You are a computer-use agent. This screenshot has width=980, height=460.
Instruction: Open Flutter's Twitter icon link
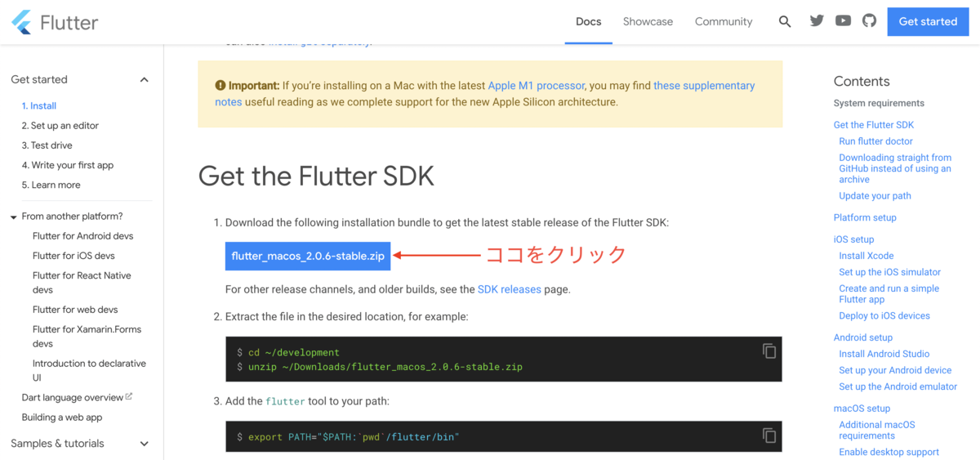(817, 21)
